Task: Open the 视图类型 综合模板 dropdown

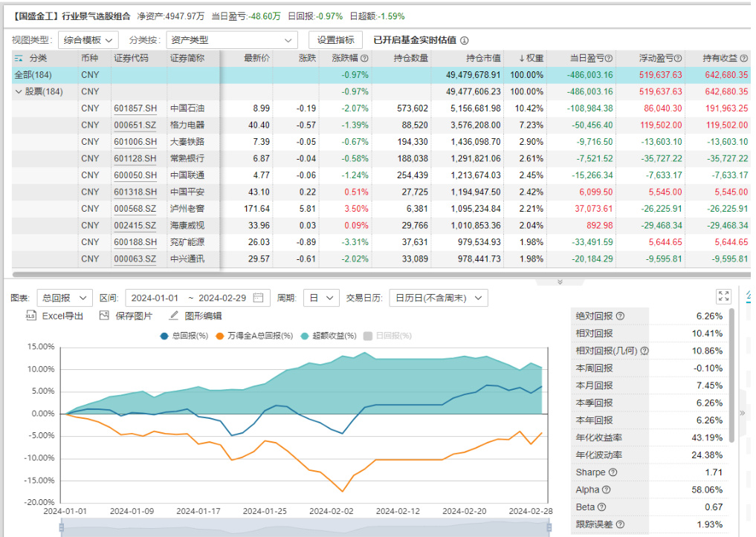Action: tap(88, 40)
